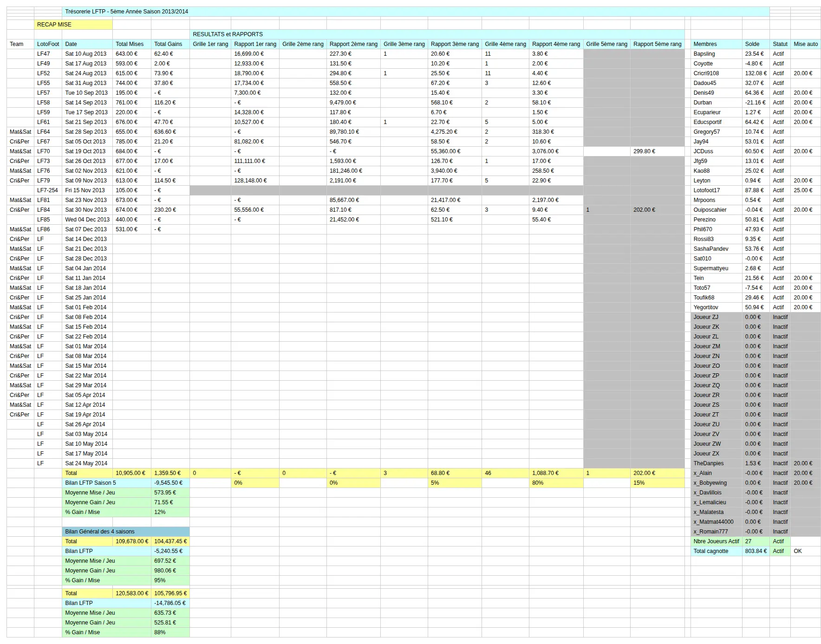Image resolution: width=821 pixels, height=644 pixels.
Task: Select the 'Rapport 5ème rang' header cell
Action: [657, 44]
